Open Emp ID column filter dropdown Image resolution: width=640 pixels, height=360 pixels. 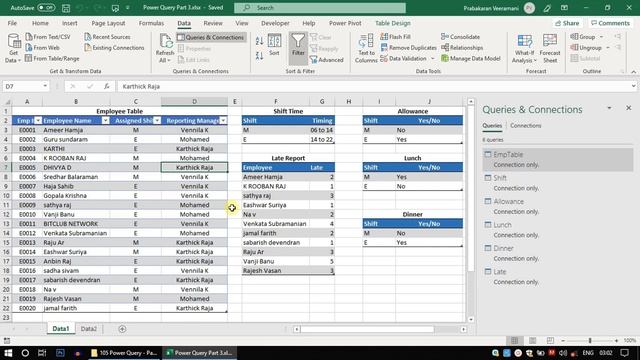click(38, 120)
